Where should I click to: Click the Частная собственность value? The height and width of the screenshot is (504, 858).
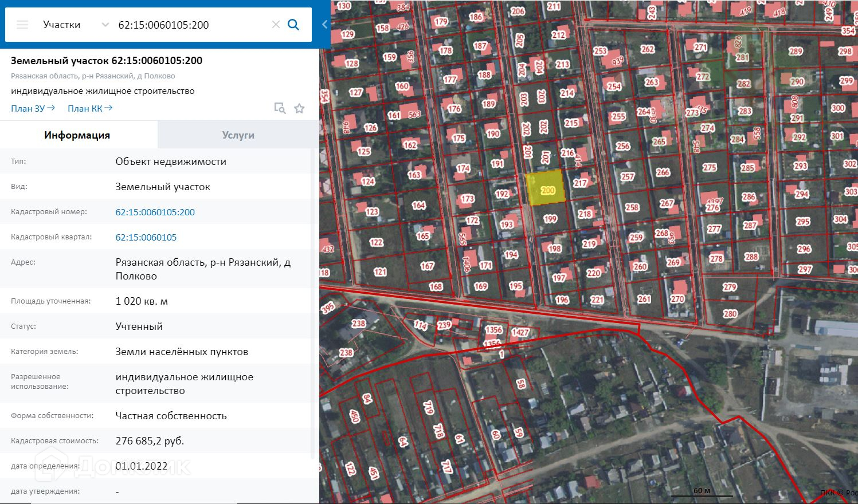point(171,416)
